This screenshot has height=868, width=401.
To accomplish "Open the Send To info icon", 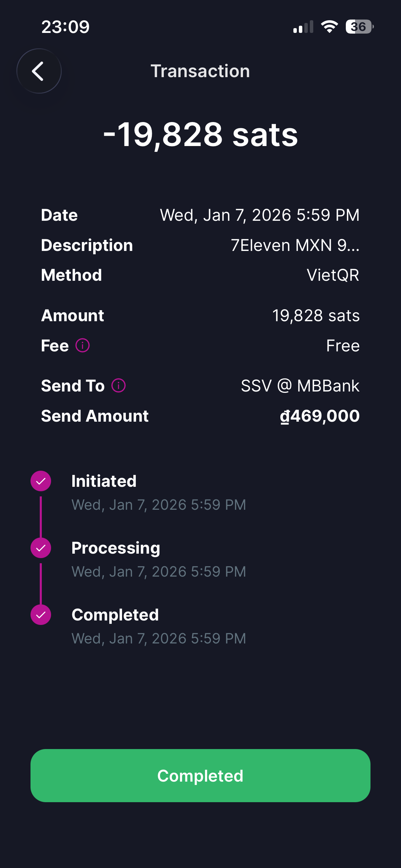I will [x=119, y=385].
